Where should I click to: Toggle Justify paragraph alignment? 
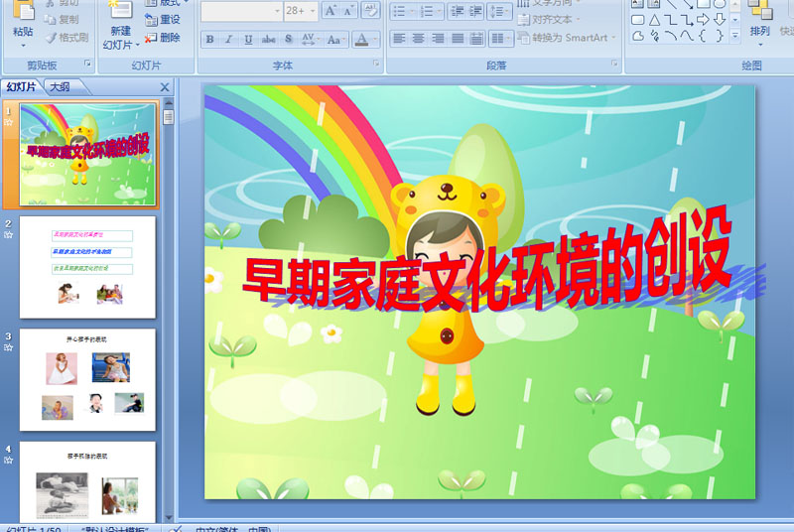pos(458,39)
